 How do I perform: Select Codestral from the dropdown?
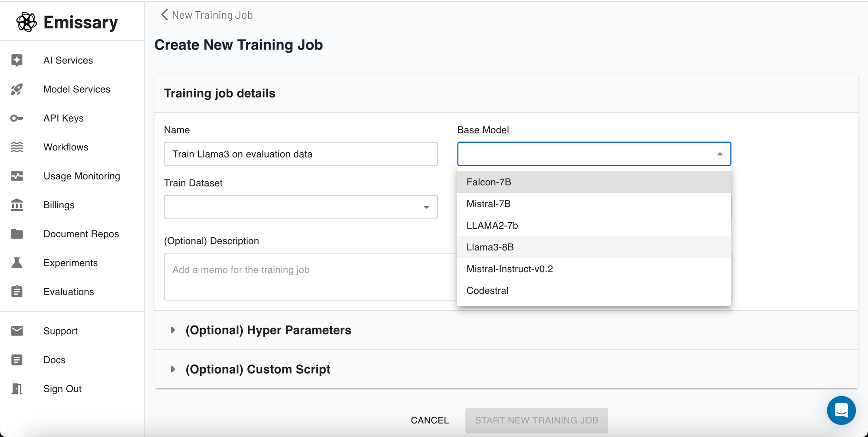[x=594, y=291]
